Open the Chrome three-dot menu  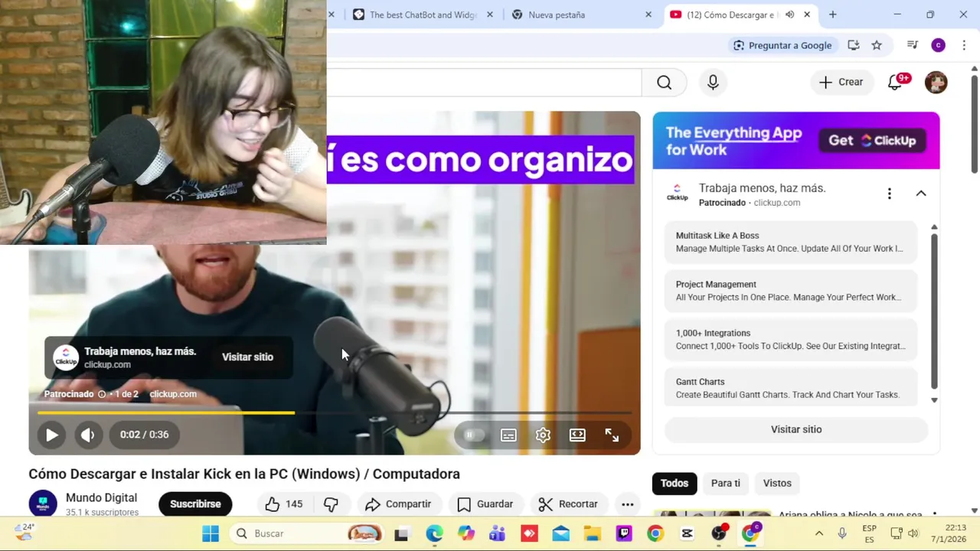[964, 45]
